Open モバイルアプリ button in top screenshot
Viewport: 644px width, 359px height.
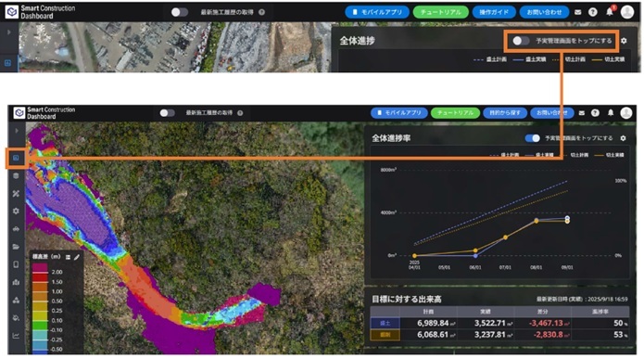[376, 12]
